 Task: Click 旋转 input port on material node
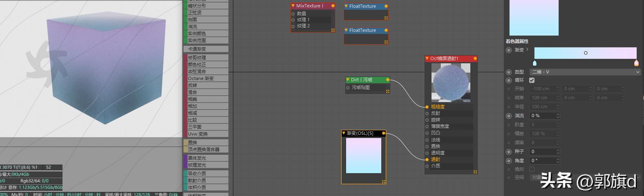click(x=427, y=120)
